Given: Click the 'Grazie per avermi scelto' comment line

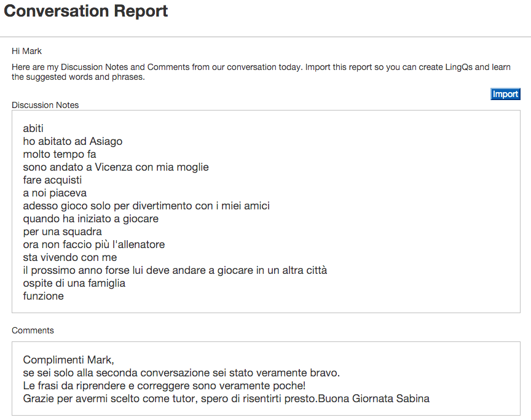Looking at the screenshot, I should [226, 399].
